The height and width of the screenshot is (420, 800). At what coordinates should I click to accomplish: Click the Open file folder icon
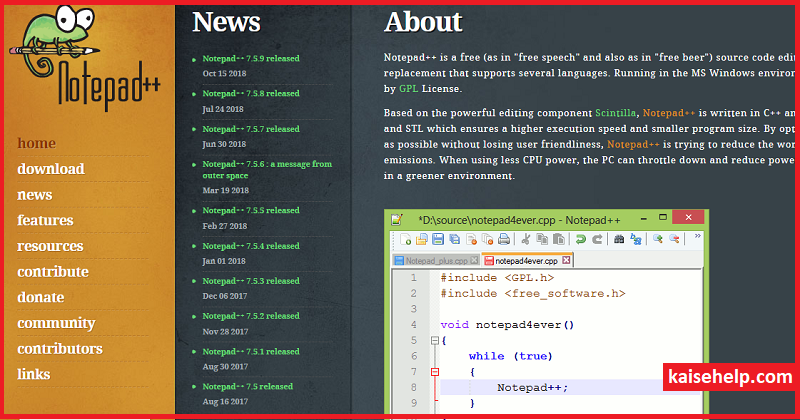coord(422,239)
